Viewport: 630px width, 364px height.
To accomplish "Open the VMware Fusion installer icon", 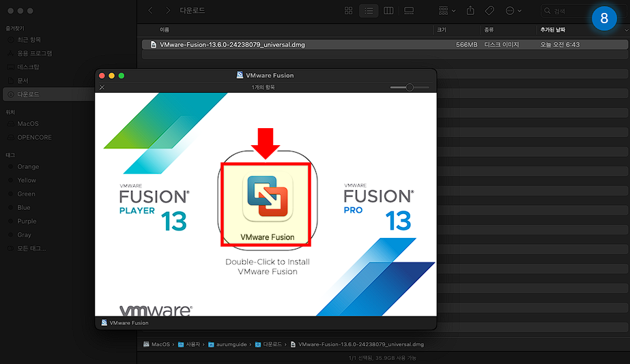I will pyautogui.click(x=267, y=196).
